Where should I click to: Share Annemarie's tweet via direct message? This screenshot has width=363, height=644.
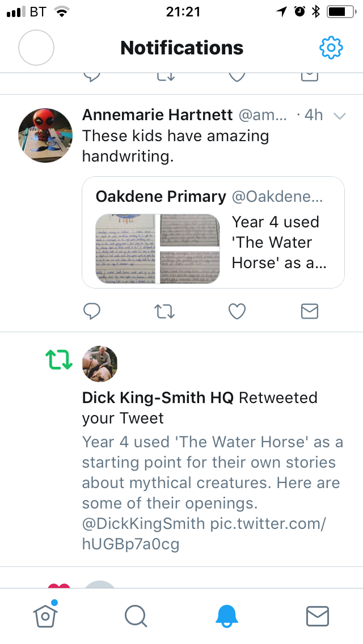(309, 311)
